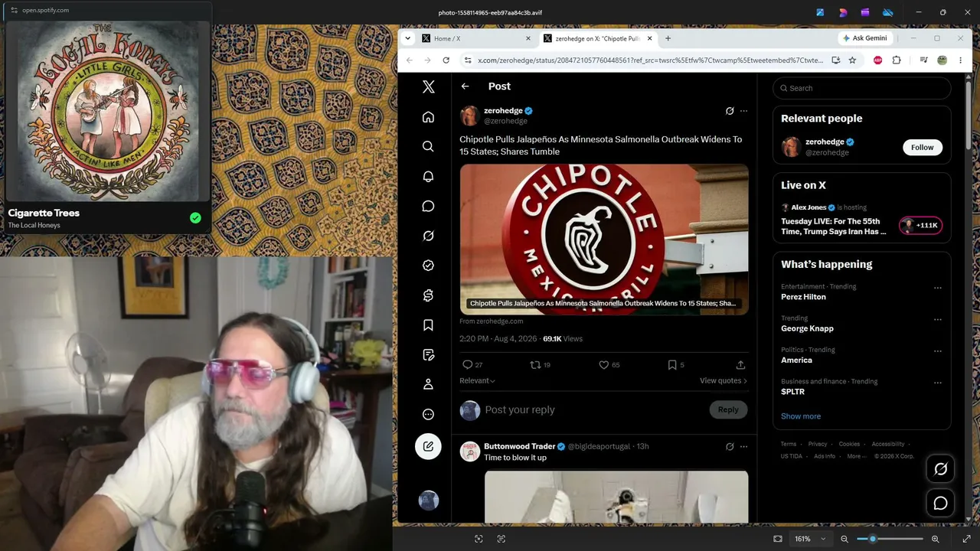Switch to the Home / X tab

476,38
